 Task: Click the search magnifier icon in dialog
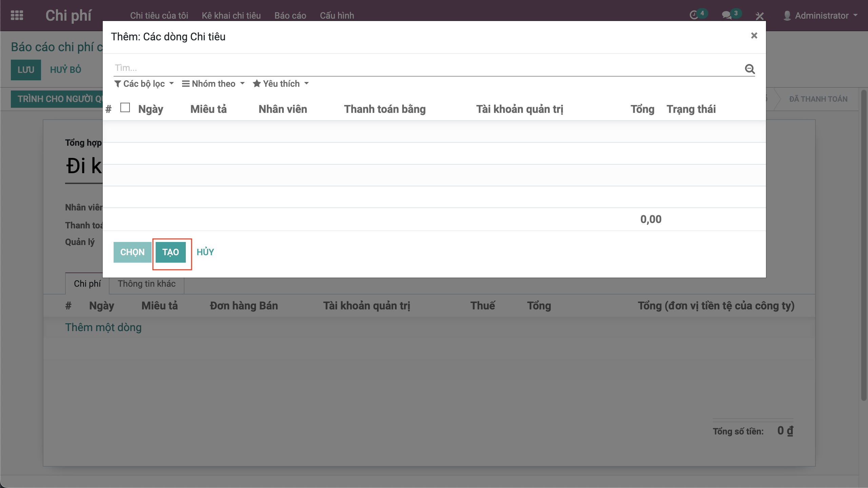point(749,69)
